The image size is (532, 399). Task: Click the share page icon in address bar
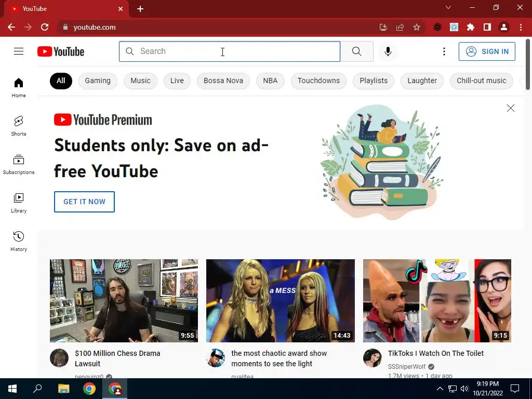[x=400, y=27]
